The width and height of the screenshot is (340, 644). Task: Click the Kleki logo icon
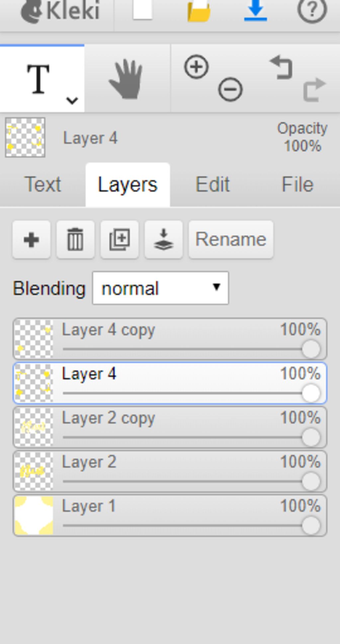(x=32, y=12)
